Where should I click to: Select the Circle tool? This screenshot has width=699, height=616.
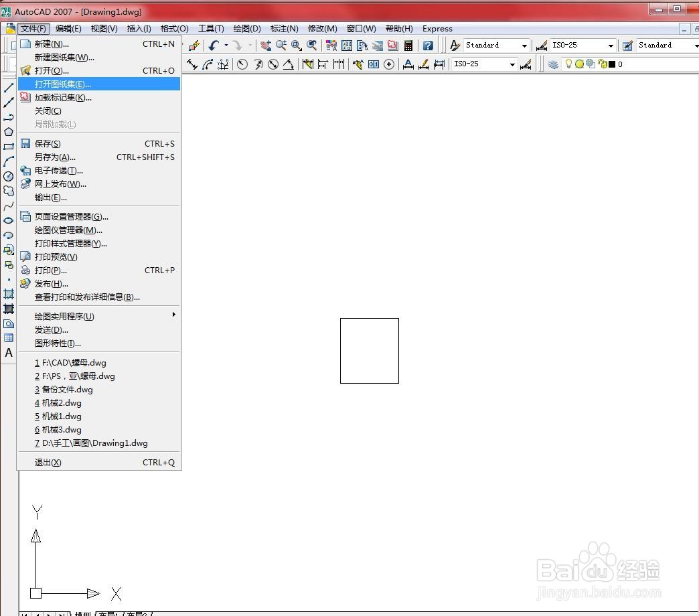[9, 176]
